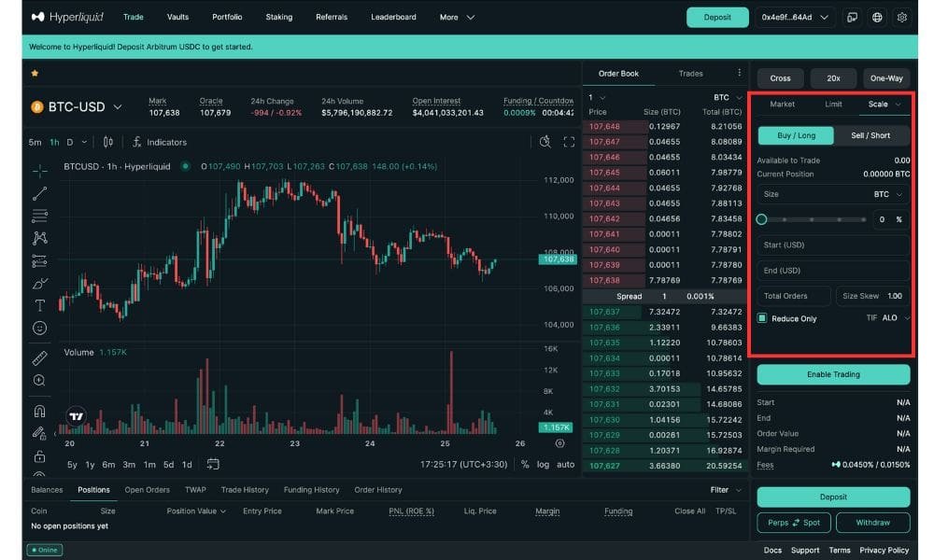Toggle stay-in-drawing-mode pencil lock
The height and width of the screenshot is (560, 934).
click(40, 434)
